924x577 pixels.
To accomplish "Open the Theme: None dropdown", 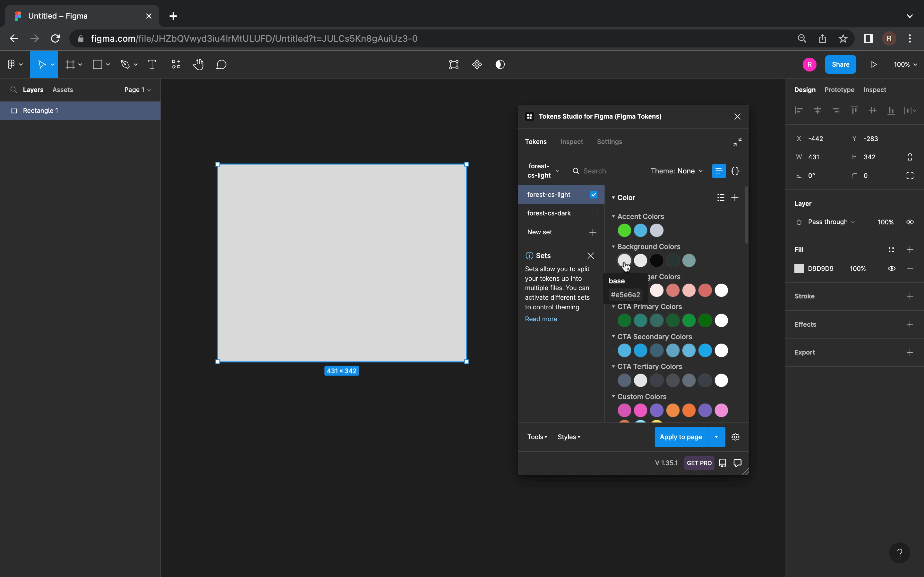I will click(x=676, y=171).
